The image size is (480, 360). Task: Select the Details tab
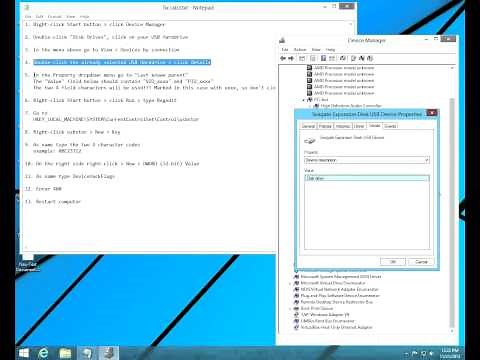(374, 126)
